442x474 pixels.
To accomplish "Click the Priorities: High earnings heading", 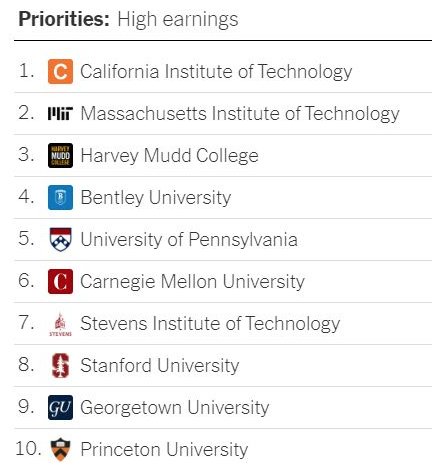I will coord(128,19).
